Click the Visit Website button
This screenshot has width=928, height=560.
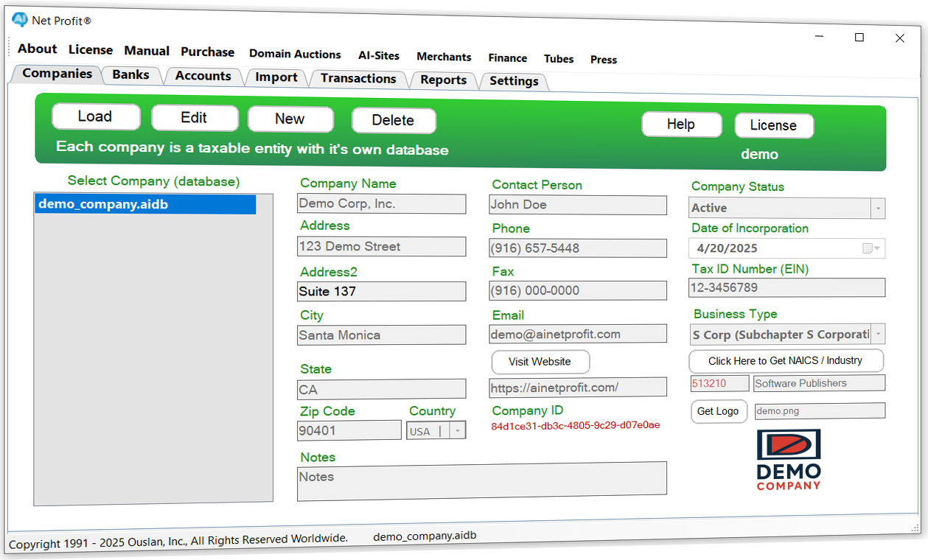tap(540, 362)
